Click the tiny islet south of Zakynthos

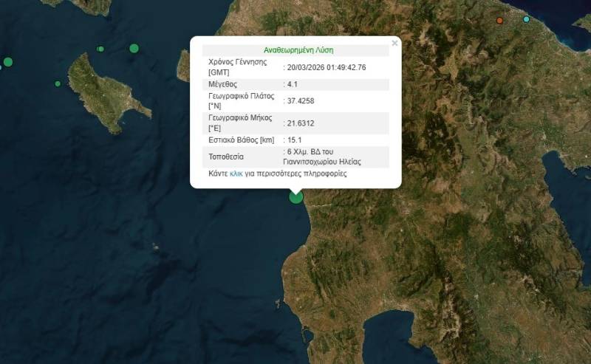point(154,247)
